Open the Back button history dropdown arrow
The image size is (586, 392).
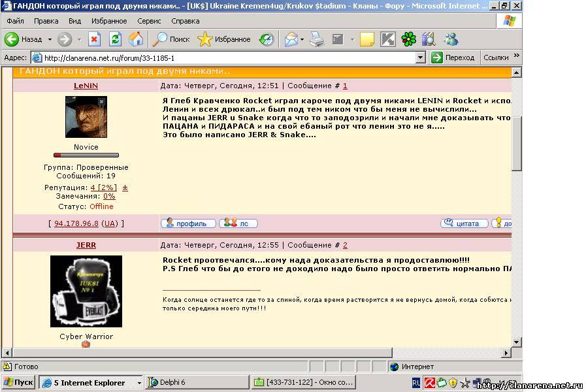pyautogui.click(x=49, y=39)
